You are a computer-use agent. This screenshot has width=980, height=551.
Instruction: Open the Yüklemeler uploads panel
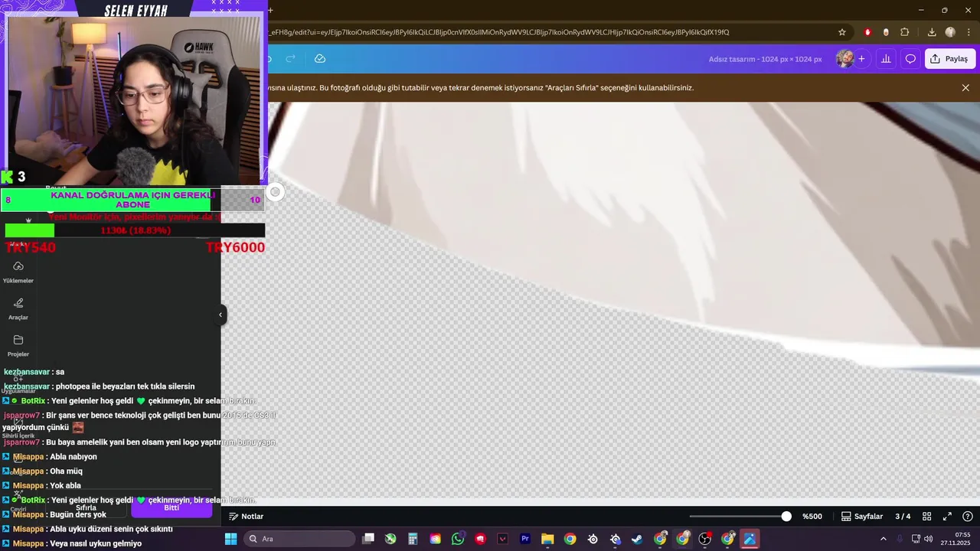(x=18, y=271)
